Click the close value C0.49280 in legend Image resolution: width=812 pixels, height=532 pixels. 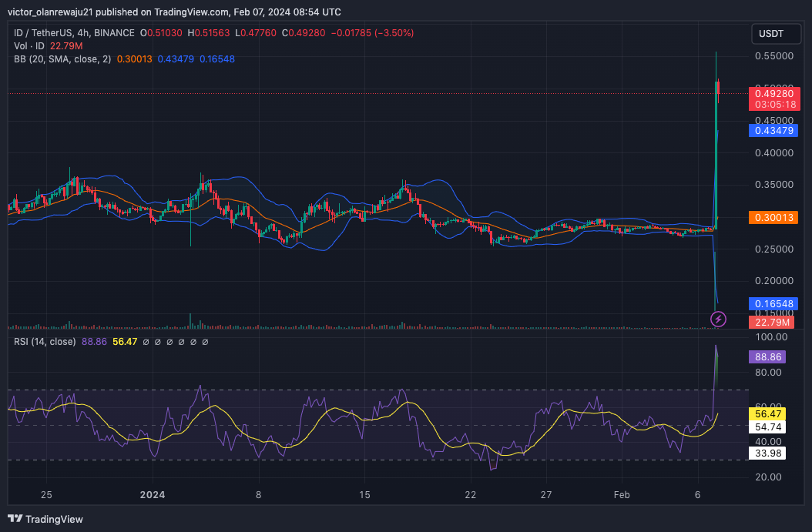tap(304, 32)
